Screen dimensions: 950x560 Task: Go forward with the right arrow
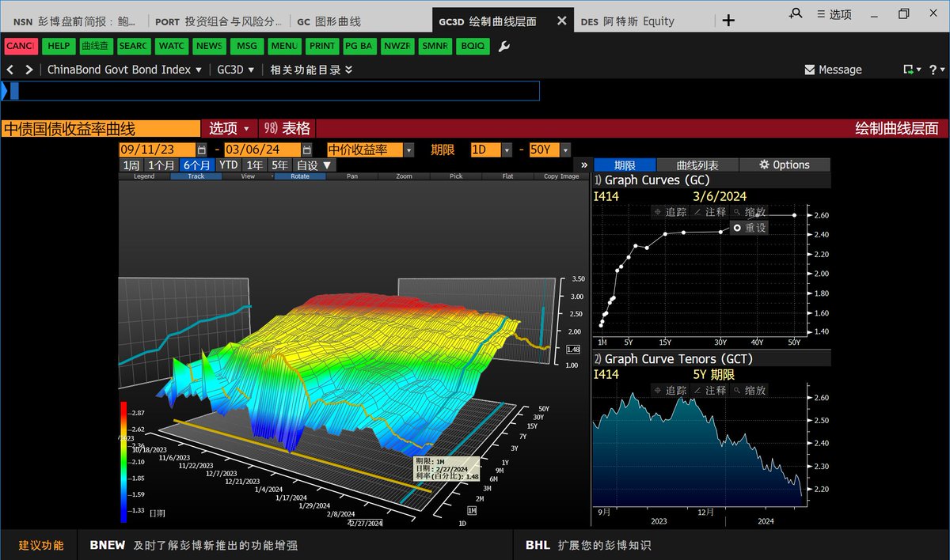29,70
